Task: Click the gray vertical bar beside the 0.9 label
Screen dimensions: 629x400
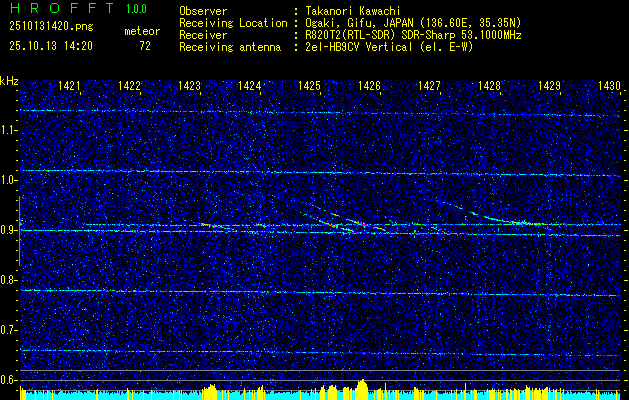Action: [19, 231]
